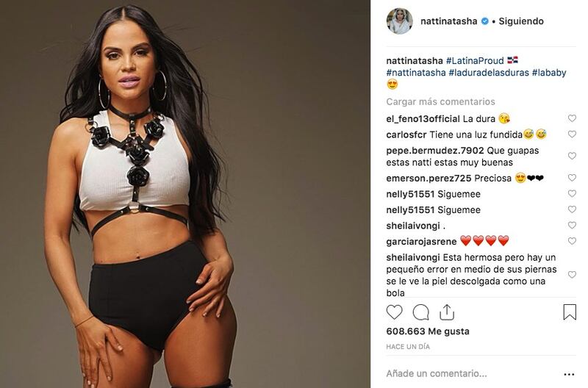This screenshot has width=588, height=388.
Task: Share the post via share icon
Action: coord(447,312)
